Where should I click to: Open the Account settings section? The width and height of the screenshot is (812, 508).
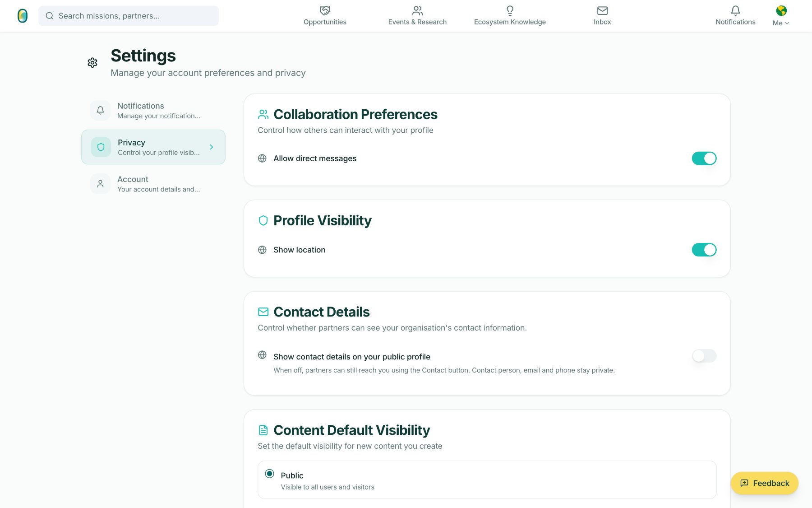pos(153,184)
